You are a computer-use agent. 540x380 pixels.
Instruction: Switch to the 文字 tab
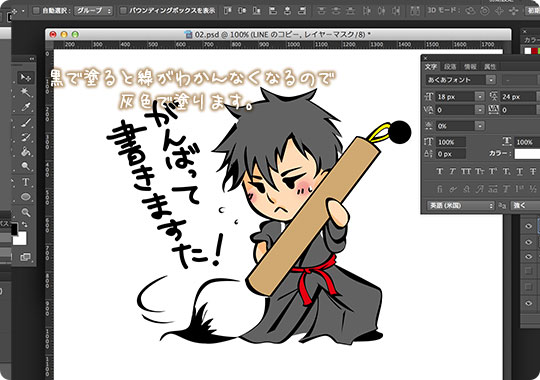click(x=431, y=67)
